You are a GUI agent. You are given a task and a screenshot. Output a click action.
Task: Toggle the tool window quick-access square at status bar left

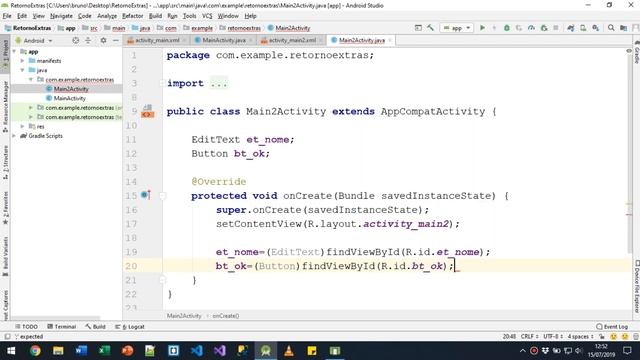[x=7, y=336]
